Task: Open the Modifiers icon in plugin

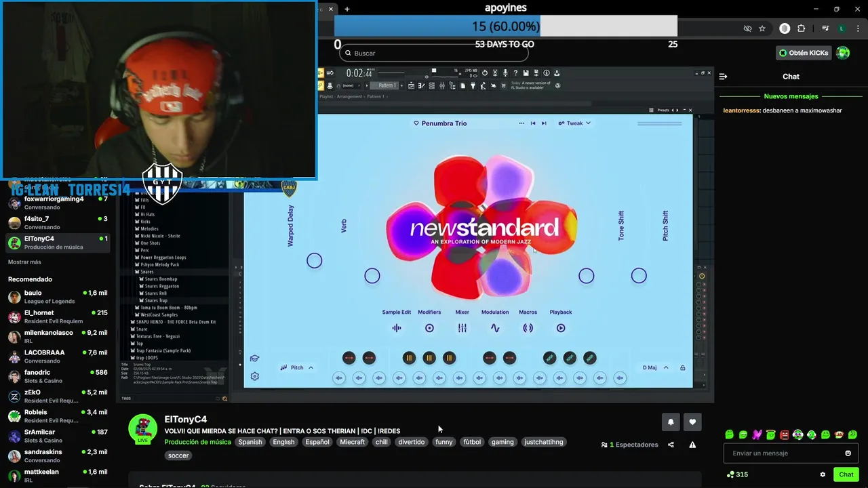Action: click(x=429, y=328)
